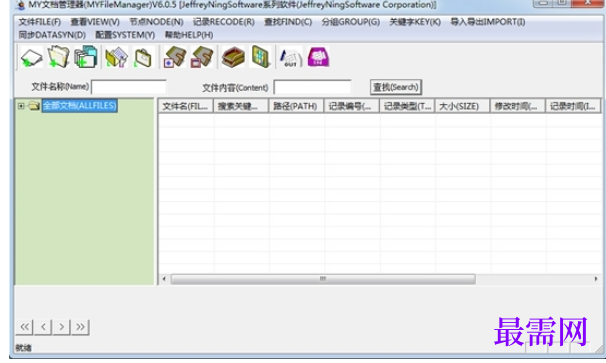Click the add open folder icon with the green plus
The height and width of the screenshot is (363, 606).
pos(58,57)
